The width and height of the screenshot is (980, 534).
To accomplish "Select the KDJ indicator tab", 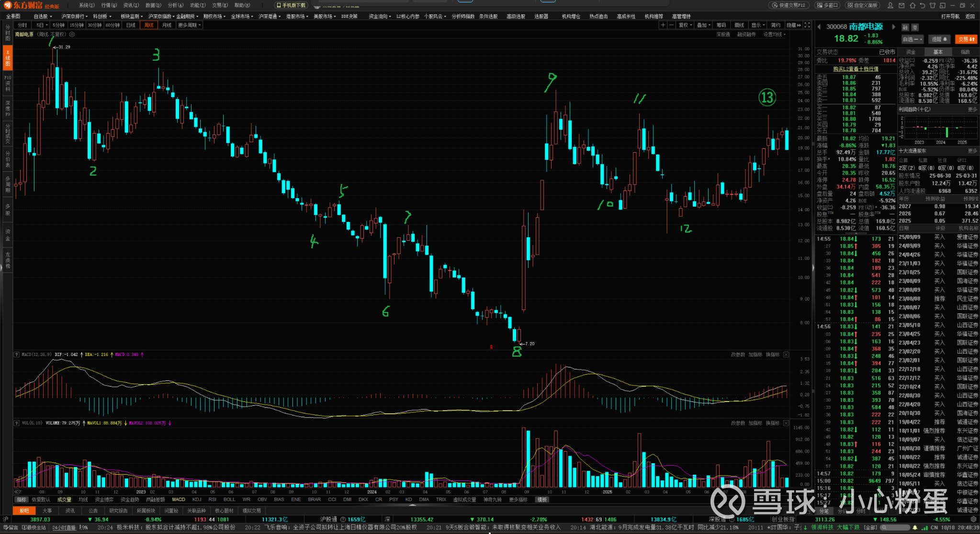I will [x=196, y=499].
